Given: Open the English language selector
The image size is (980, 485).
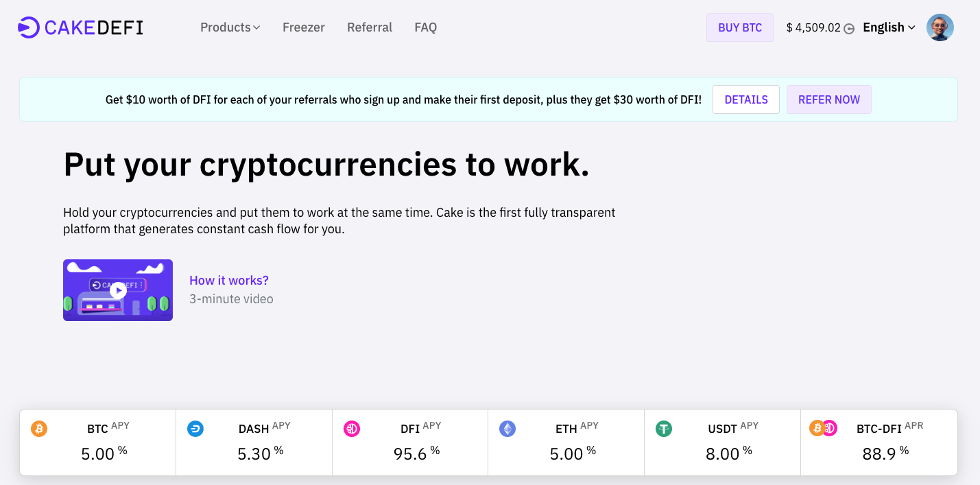Looking at the screenshot, I should point(888,27).
